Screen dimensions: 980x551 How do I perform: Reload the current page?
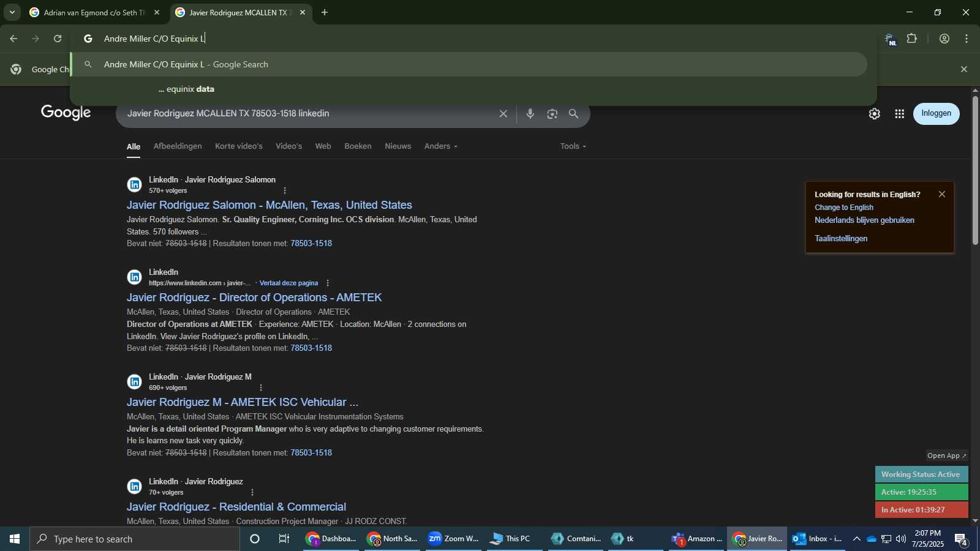point(58,39)
